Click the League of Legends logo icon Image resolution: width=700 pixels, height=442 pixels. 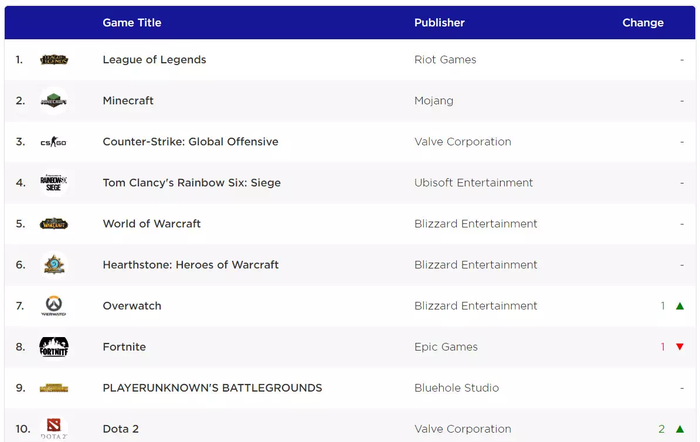tap(54, 59)
